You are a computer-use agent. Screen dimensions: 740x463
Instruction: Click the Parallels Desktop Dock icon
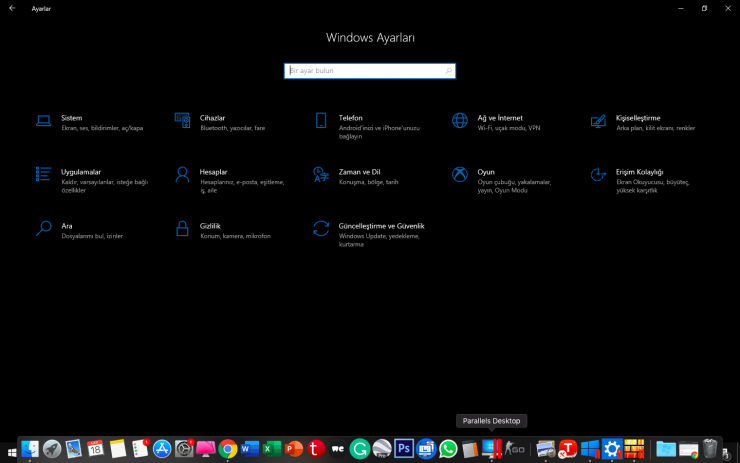(x=491, y=449)
